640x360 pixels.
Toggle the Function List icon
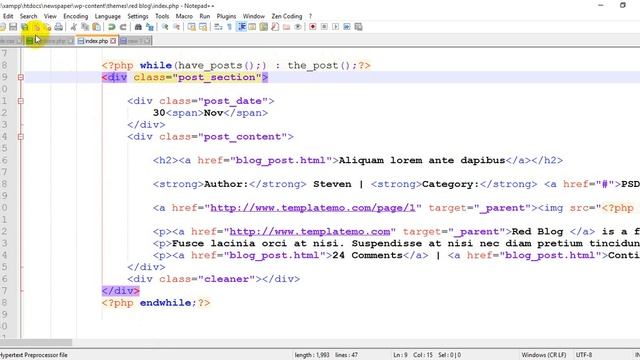[275, 27]
